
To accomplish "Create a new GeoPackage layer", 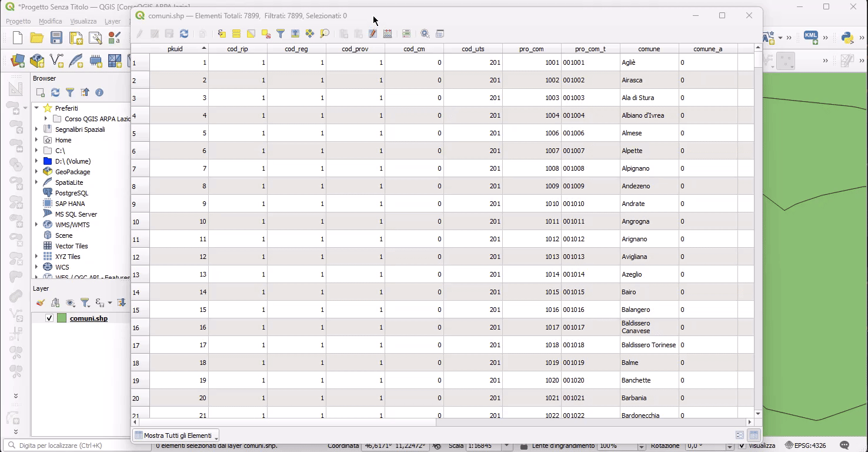I will [37, 61].
